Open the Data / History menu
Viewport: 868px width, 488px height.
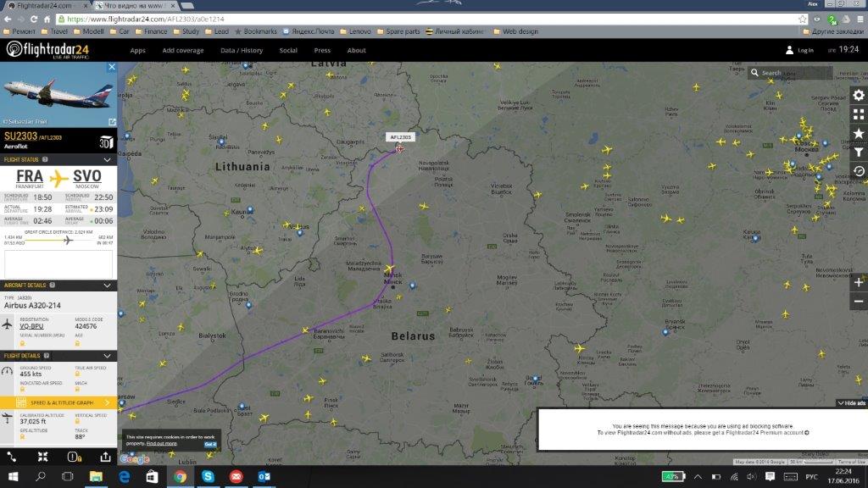click(242, 50)
